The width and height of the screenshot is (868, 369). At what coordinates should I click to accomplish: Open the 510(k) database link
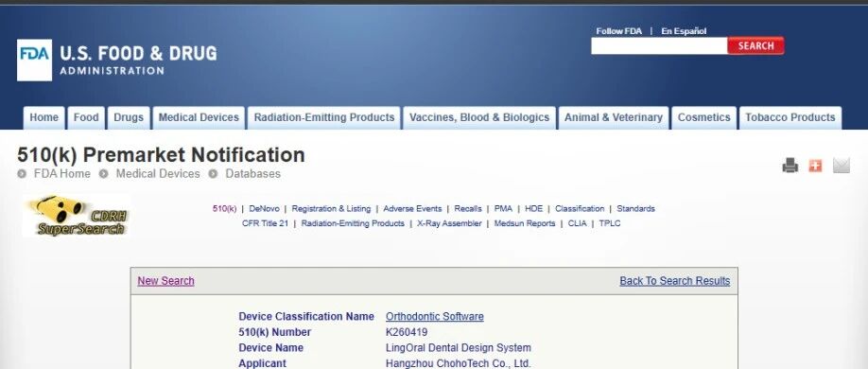point(224,209)
